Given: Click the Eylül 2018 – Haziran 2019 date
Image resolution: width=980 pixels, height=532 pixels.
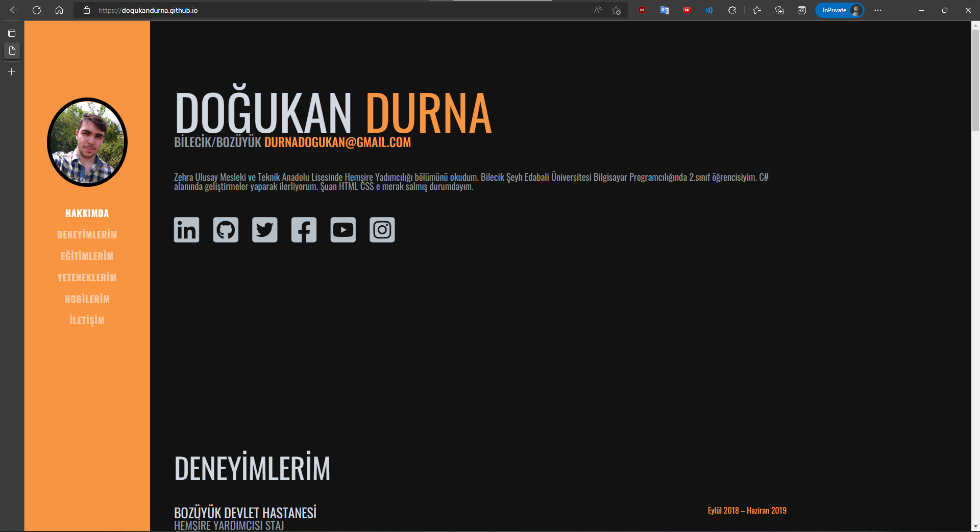Looking at the screenshot, I should (747, 511).
